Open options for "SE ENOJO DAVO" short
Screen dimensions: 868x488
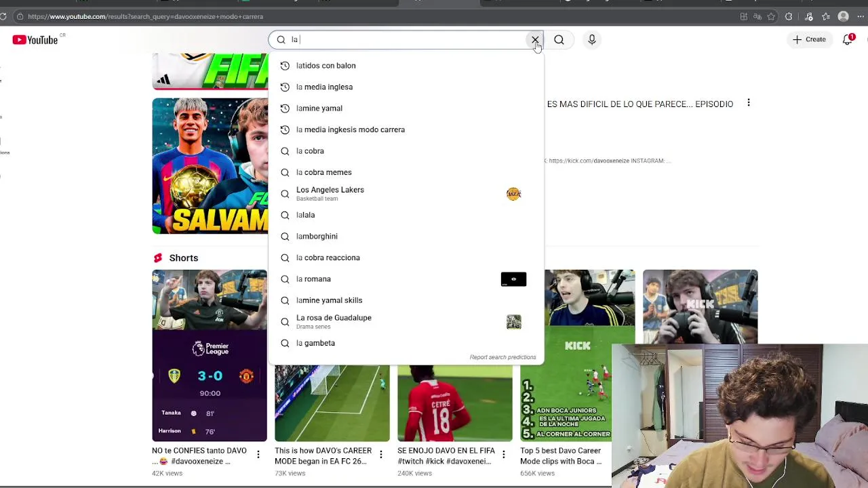[503, 455]
